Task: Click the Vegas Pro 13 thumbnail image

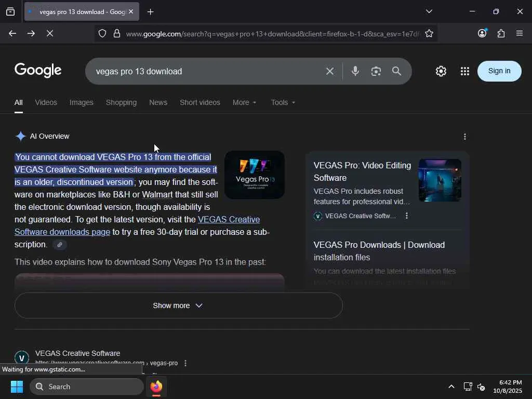Action: point(255,175)
